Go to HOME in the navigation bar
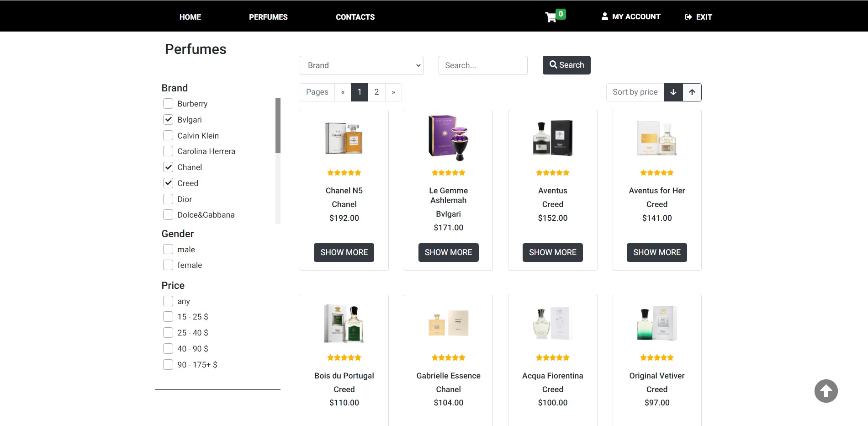The width and height of the screenshot is (868, 426). pyautogui.click(x=190, y=17)
